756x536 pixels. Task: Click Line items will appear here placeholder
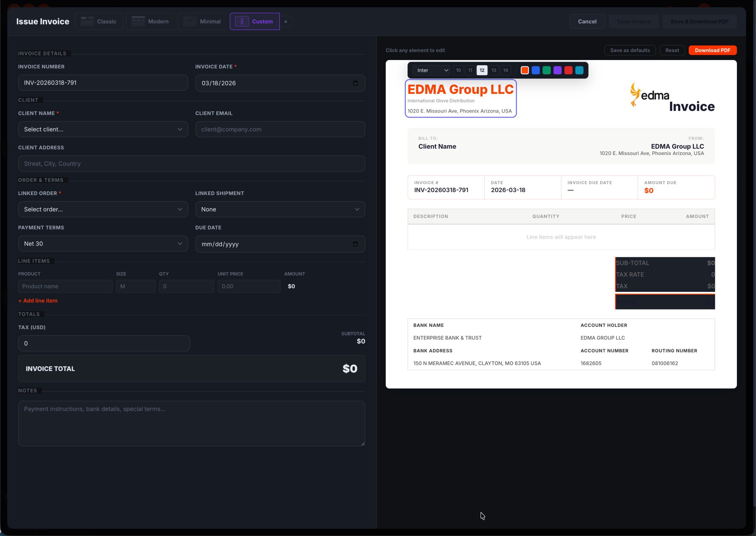point(561,237)
